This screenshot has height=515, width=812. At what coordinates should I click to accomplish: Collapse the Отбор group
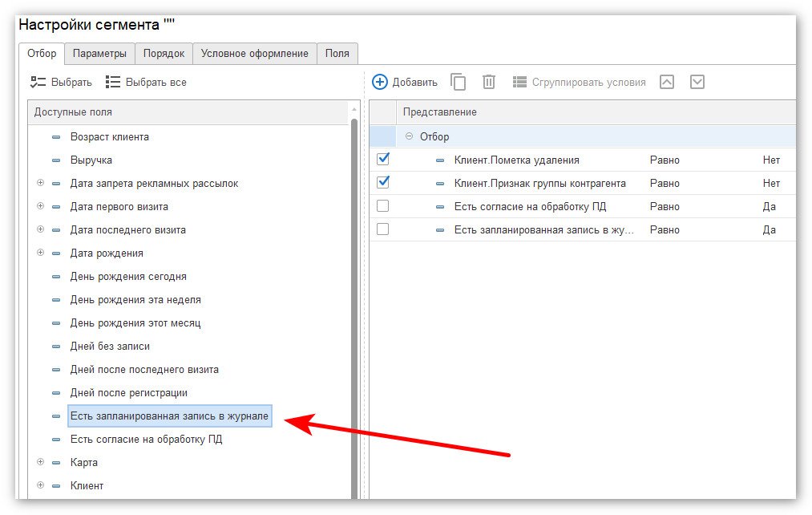coord(409,136)
